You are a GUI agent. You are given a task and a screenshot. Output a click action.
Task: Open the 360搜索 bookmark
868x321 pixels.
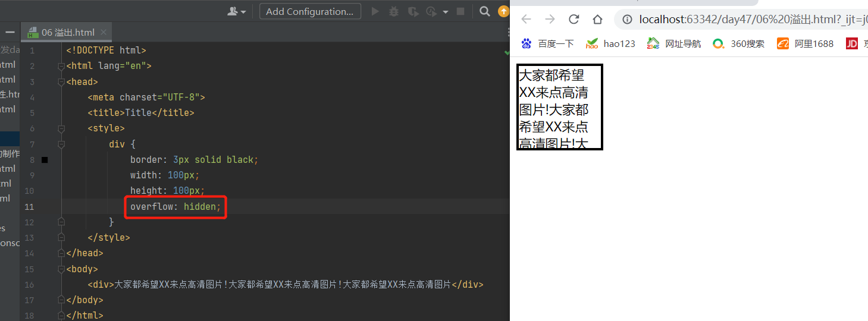click(739, 43)
